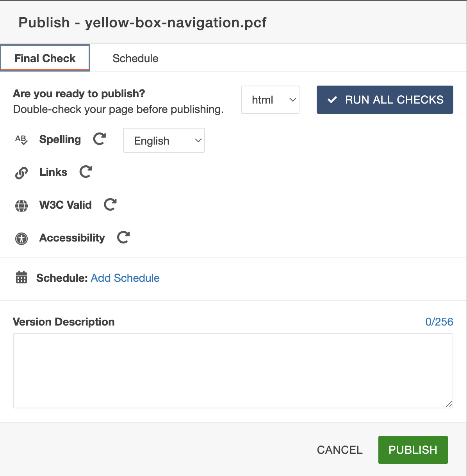Click the Spelling check label

[60, 140]
